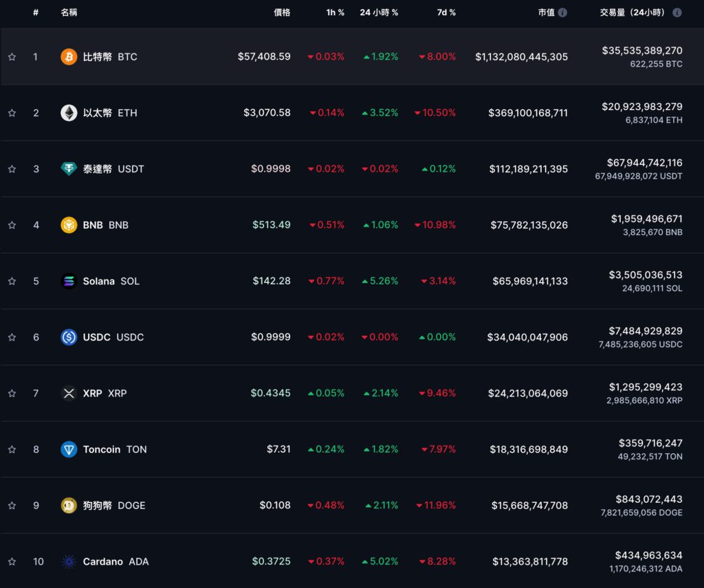Add Toncoin to watchlist via star
This screenshot has width=704, height=588.
click(12, 449)
